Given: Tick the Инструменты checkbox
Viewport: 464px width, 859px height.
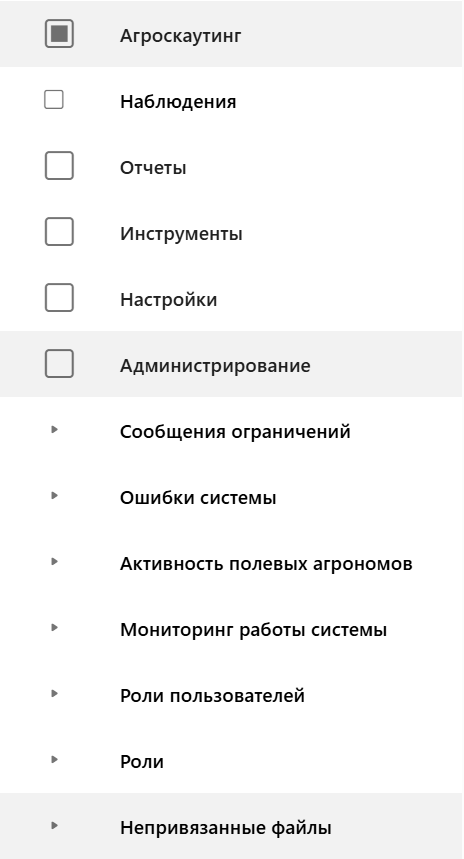Looking at the screenshot, I should coord(59,232).
